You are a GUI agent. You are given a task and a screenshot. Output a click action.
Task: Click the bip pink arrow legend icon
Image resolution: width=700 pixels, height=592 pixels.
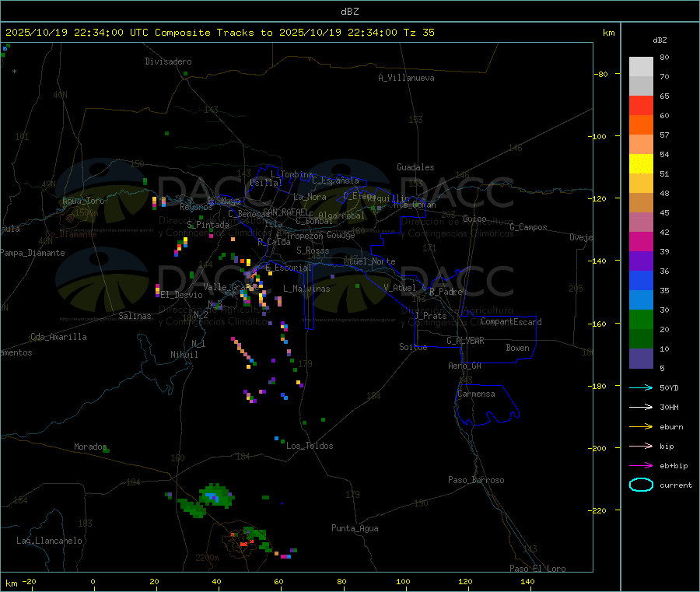pos(641,446)
